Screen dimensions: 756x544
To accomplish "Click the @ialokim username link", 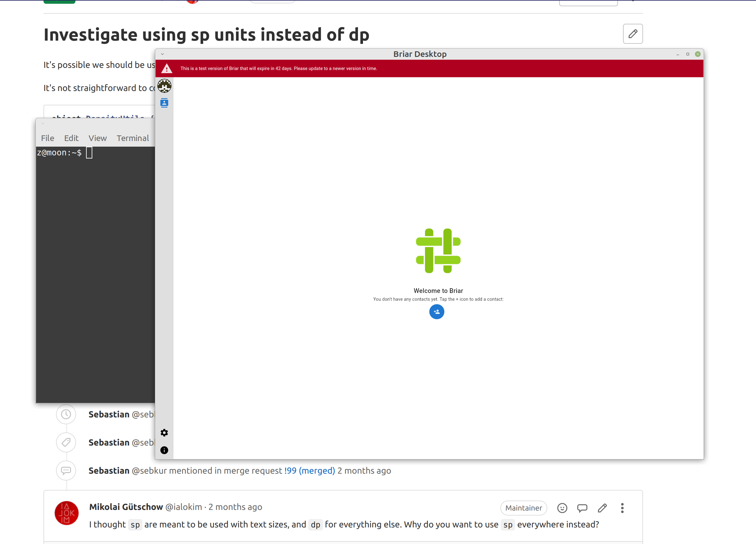I will [184, 507].
